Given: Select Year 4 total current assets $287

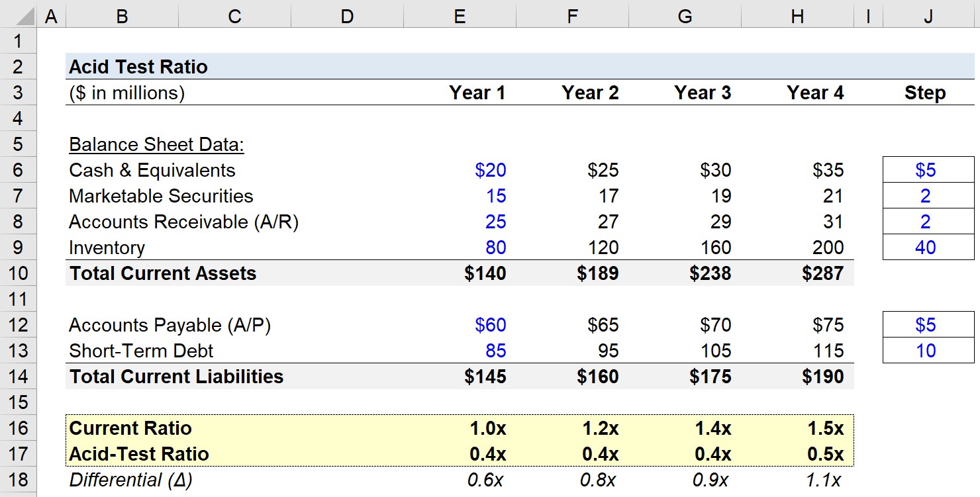Looking at the screenshot, I should pos(823,273).
